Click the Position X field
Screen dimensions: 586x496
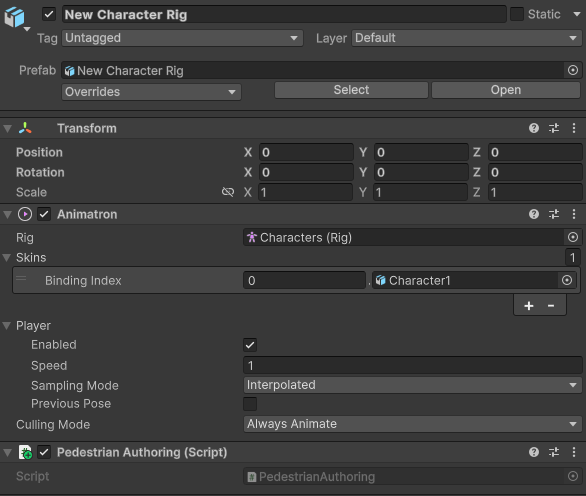[x=306, y=153]
